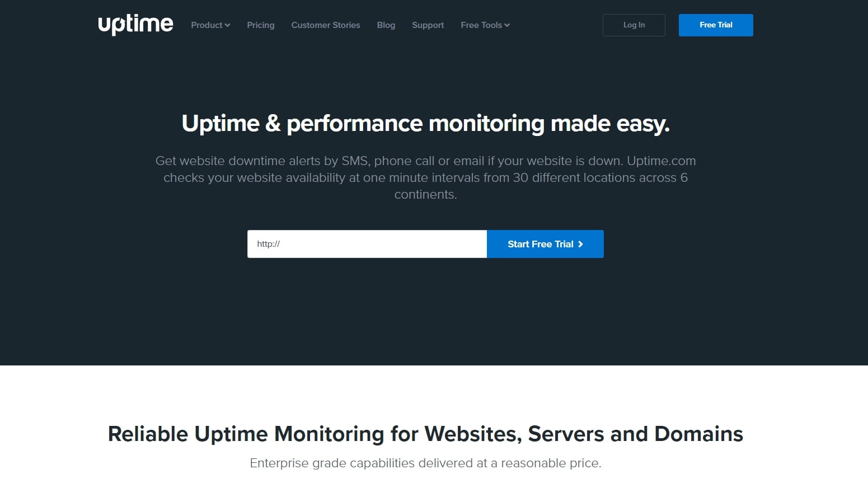
Task: Click the 'Reliable Uptime Monitoring for Websites' heading
Action: click(425, 434)
